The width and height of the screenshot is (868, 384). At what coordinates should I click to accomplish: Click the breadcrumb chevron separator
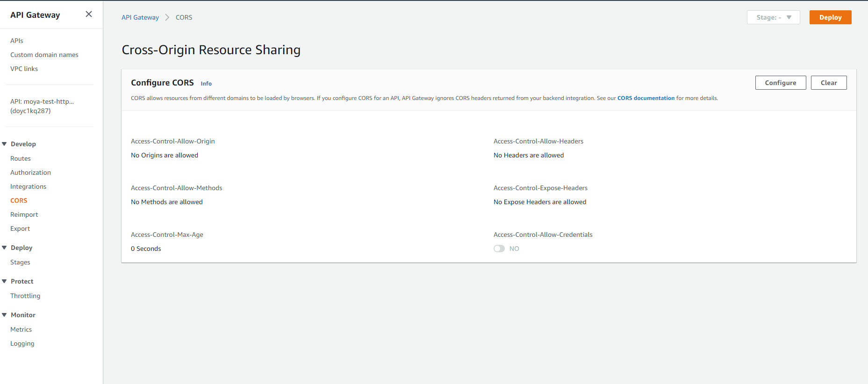167,17
